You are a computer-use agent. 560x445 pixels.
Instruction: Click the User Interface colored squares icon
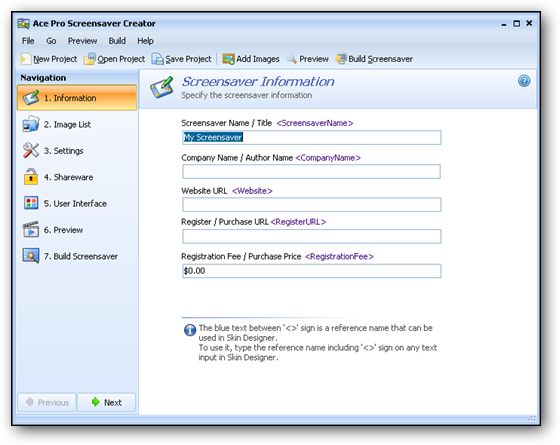(x=31, y=203)
